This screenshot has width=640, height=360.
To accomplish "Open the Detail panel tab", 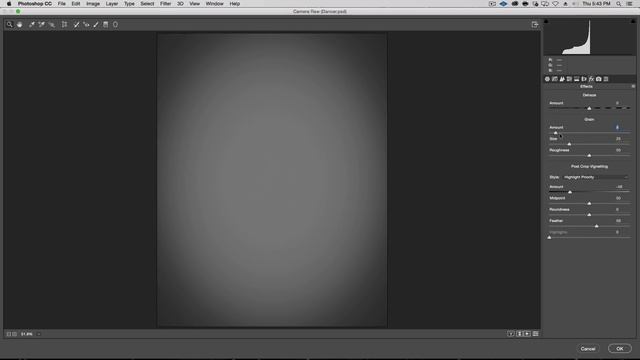I will 562,79.
